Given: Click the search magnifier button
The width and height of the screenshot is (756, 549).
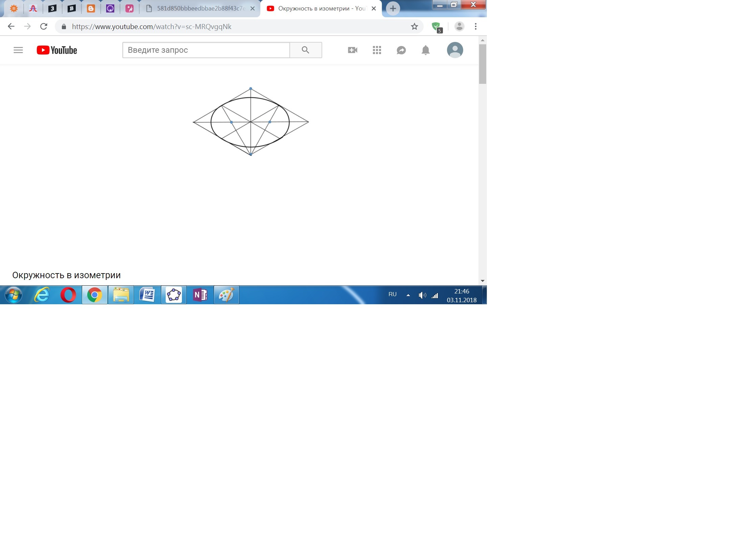Looking at the screenshot, I should 305,50.
